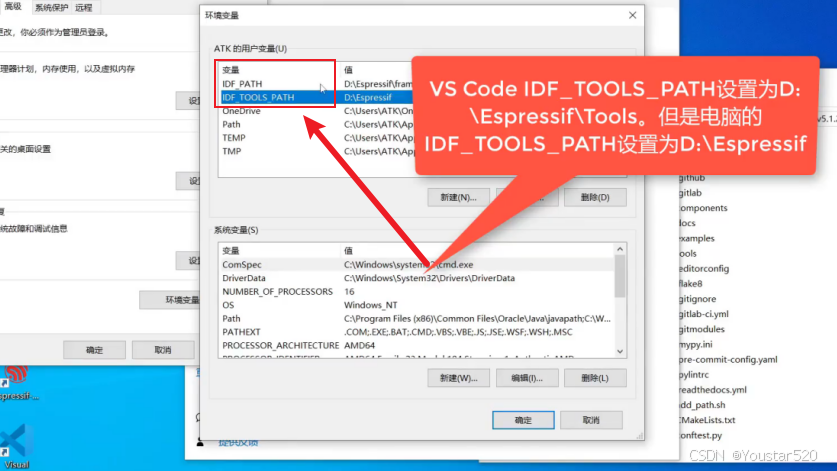The width and height of the screenshot is (837, 471).
Task: Select the ComSpec system variable row
Action: pos(416,265)
